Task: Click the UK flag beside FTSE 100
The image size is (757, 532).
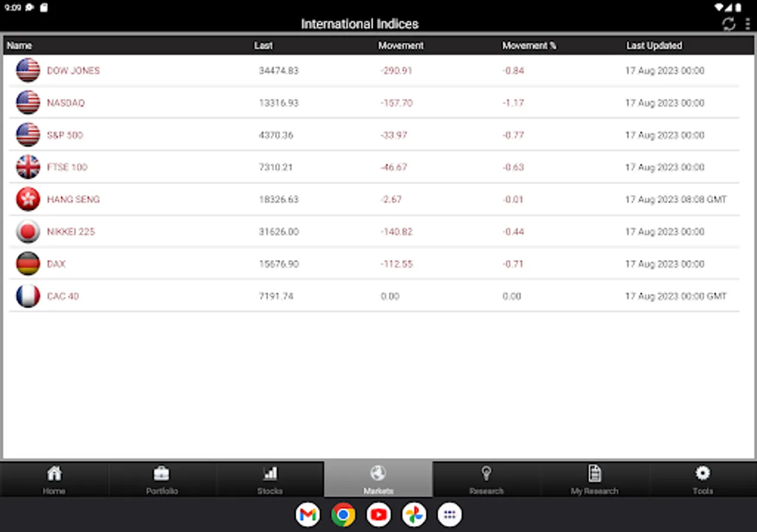Action: pos(28,167)
